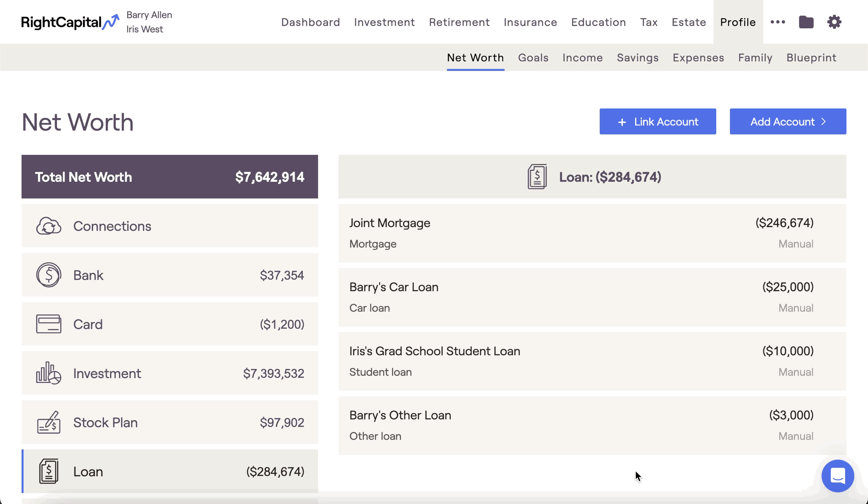
Task: Select the Loan category label
Action: [88, 471]
